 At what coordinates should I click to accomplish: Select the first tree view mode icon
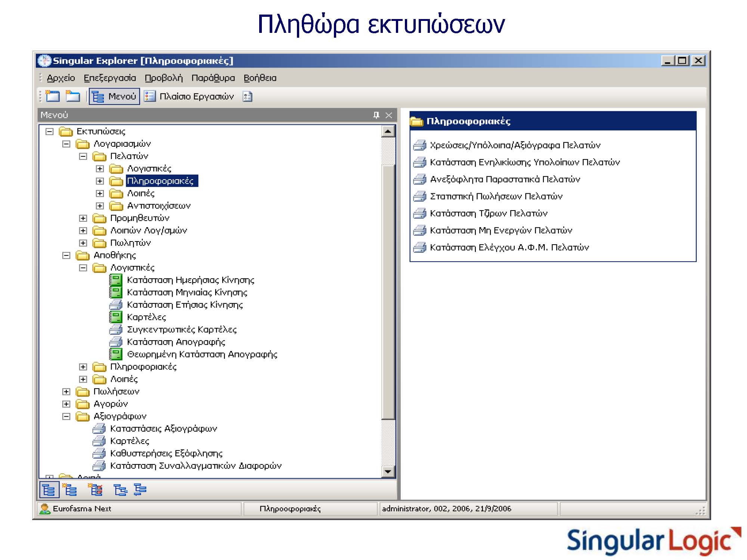(x=49, y=490)
